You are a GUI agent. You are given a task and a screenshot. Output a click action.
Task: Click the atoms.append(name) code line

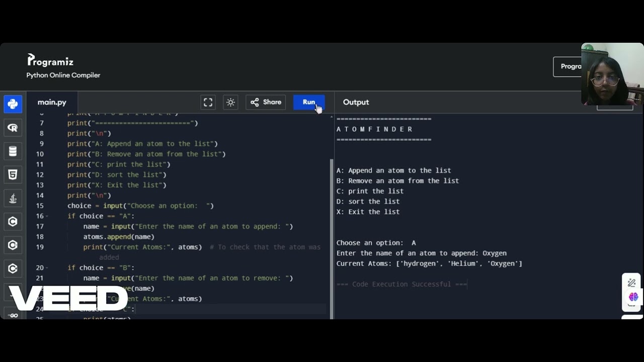click(x=119, y=237)
